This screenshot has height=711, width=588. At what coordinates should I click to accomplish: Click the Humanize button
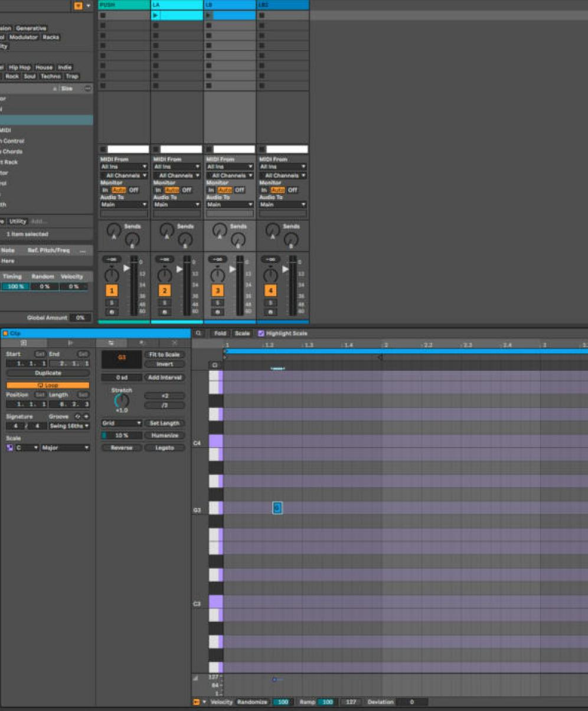pyautogui.click(x=165, y=435)
